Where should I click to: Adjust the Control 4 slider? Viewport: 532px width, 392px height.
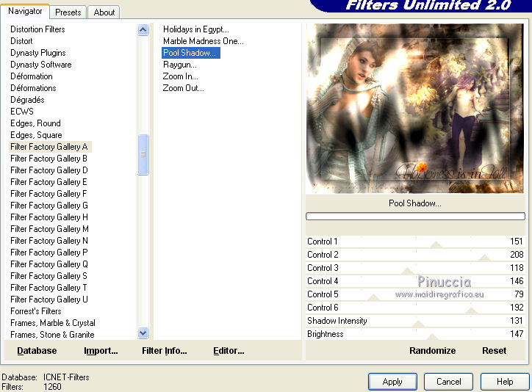coord(415,281)
